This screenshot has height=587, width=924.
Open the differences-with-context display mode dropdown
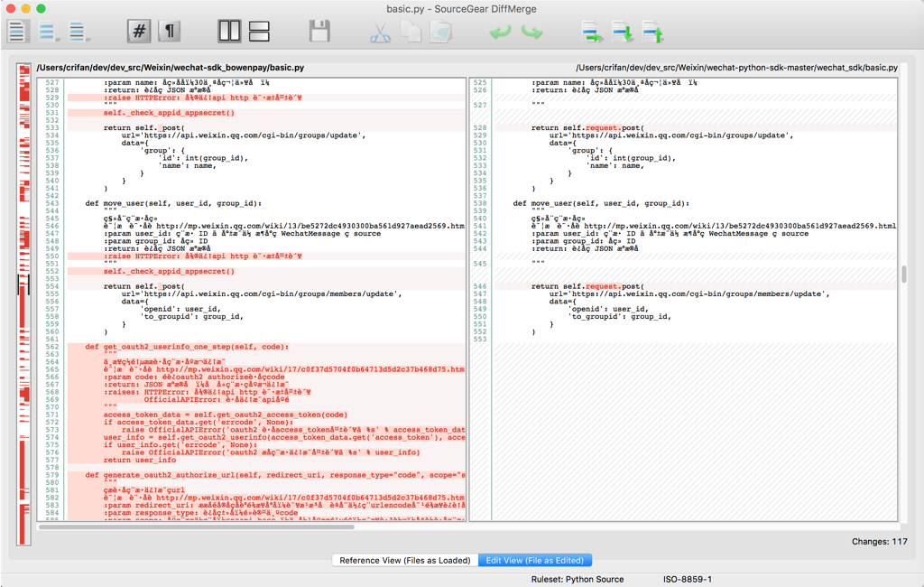79,33
